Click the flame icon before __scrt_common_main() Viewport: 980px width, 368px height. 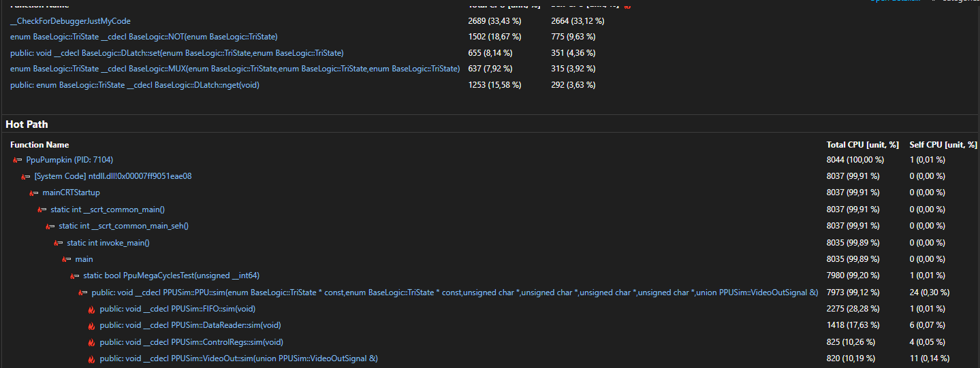[42, 210]
